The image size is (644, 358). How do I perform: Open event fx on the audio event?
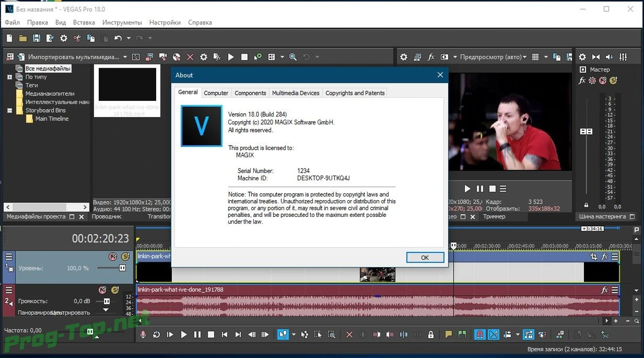605,290
